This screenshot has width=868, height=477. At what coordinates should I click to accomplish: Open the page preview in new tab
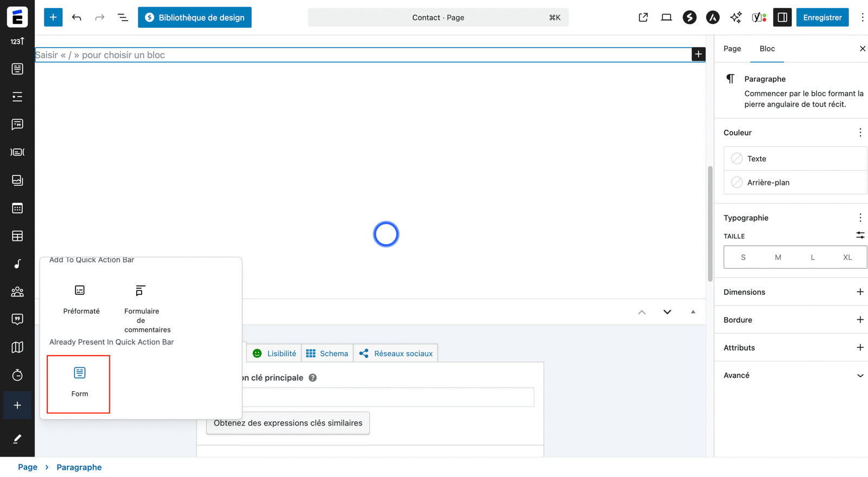pos(643,17)
